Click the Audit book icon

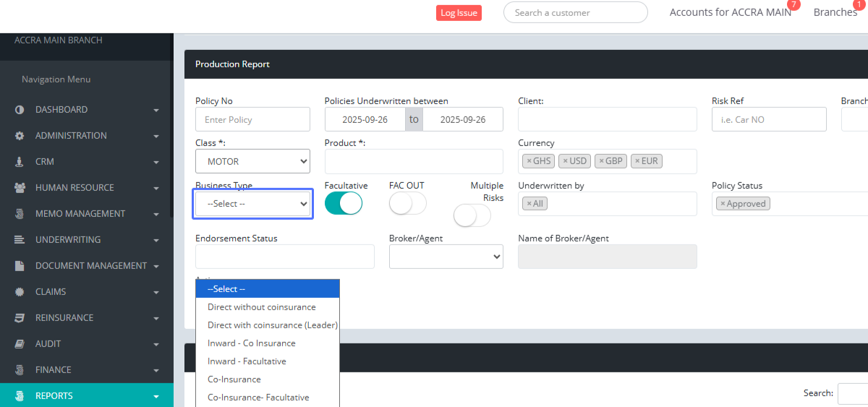20,344
